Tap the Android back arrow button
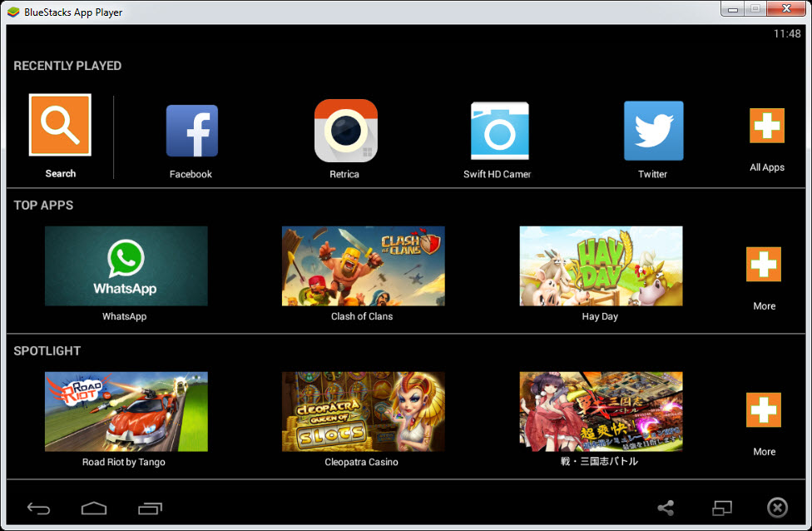812x531 pixels. click(x=38, y=509)
